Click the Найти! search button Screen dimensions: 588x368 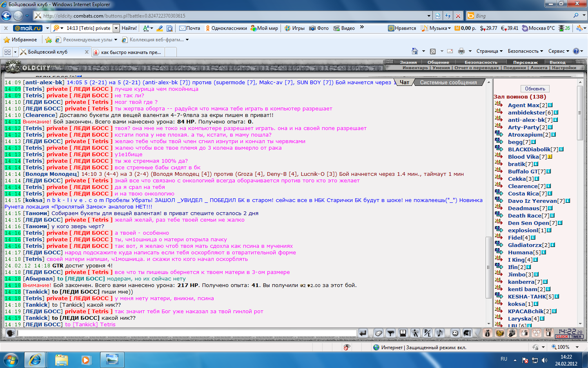coord(129,28)
